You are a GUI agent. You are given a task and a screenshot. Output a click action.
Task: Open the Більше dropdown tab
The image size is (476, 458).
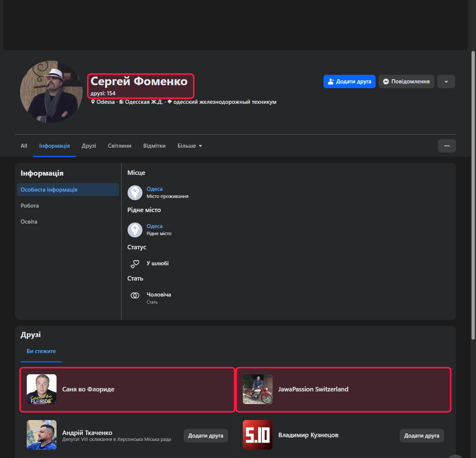pyautogui.click(x=190, y=146)
